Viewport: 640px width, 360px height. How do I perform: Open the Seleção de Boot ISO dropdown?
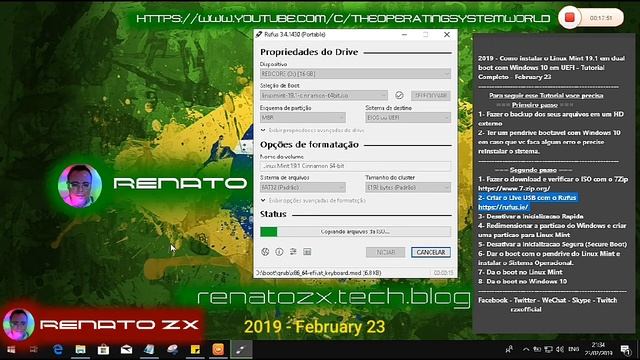pyautogui.click(x=324, y=96)
